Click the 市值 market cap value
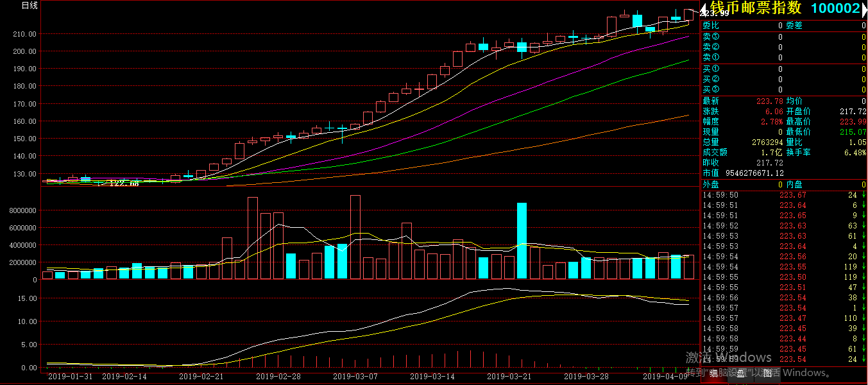 click(x=754, y=173)
